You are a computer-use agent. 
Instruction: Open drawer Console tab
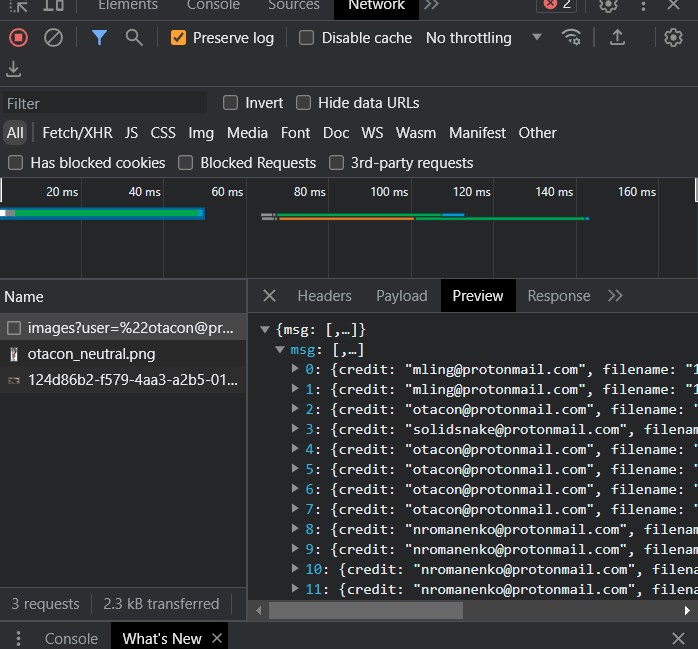click(x=71, y=638)
